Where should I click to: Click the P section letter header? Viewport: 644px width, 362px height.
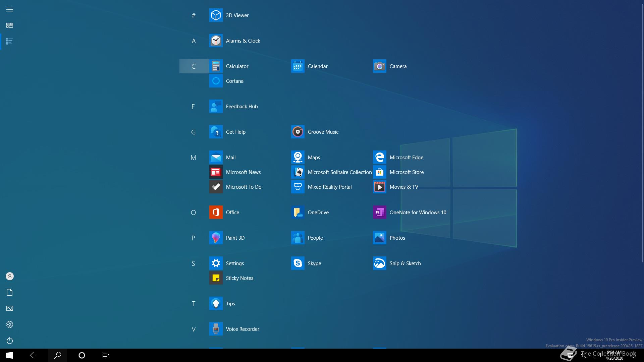point(194,238)
